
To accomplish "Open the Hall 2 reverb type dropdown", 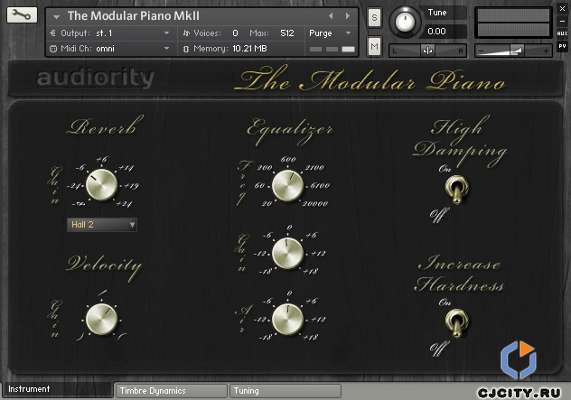I will [x=102, y=224].
